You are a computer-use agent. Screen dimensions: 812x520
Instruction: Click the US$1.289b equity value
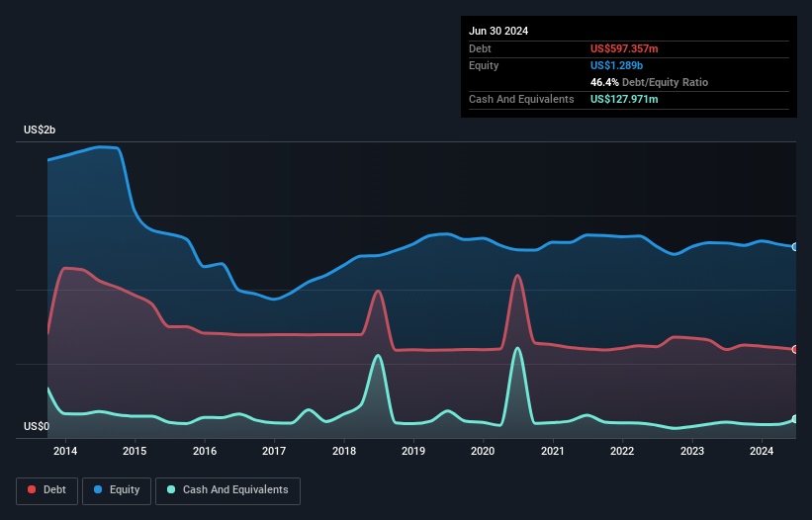[616, 65]
